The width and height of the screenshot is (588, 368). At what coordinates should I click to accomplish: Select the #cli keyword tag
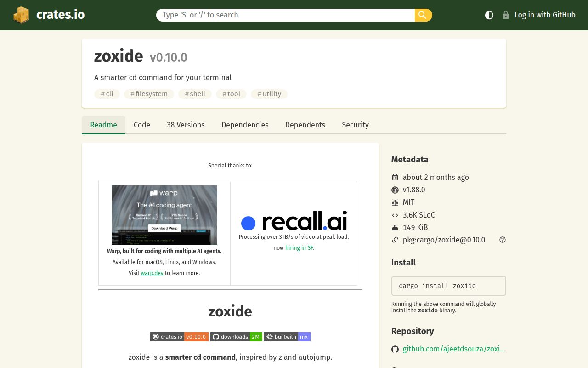[107, 94]
